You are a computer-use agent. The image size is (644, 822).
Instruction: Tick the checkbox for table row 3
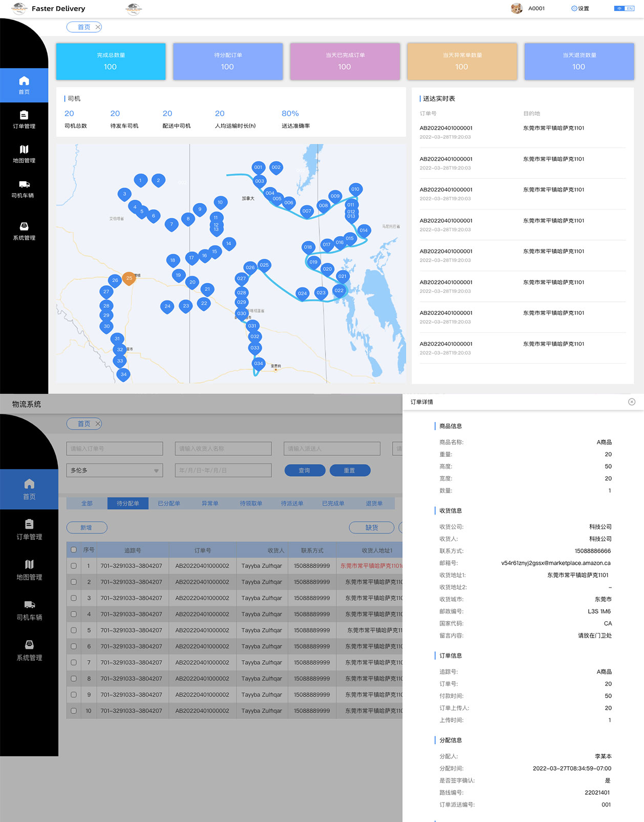click(x=74, y=598)
